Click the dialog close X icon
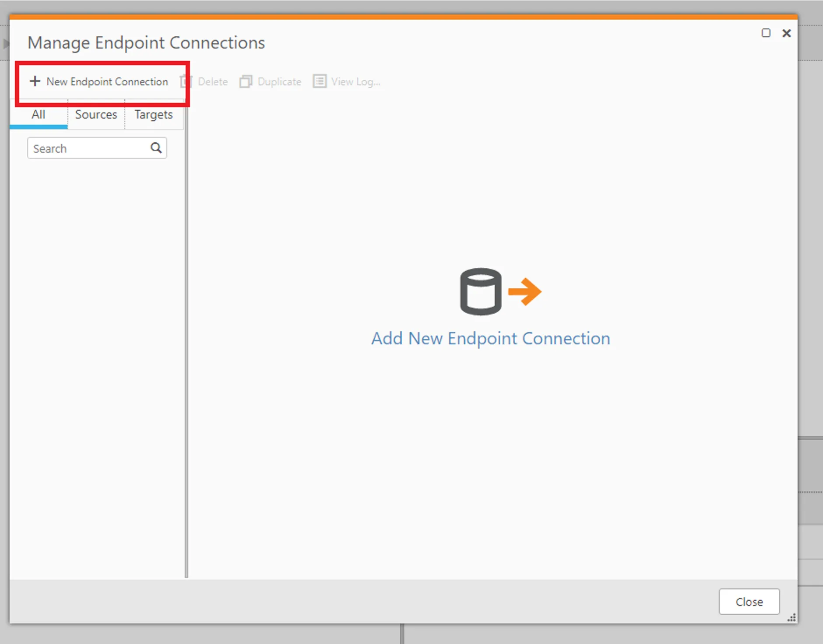The height and width of the screenshot is (644, 823). [x=787, y=33]
